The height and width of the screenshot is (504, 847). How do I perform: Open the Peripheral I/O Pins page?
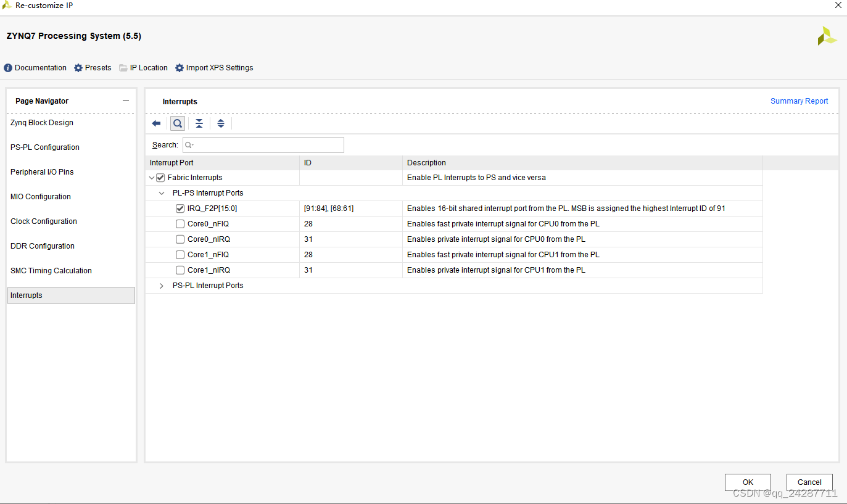(42, 172)
